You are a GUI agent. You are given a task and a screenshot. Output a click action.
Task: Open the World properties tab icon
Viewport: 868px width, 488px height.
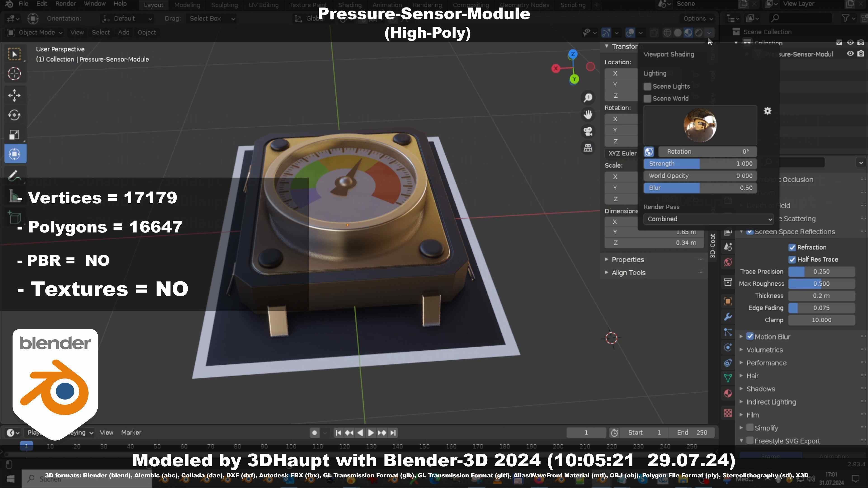[728, 262]
